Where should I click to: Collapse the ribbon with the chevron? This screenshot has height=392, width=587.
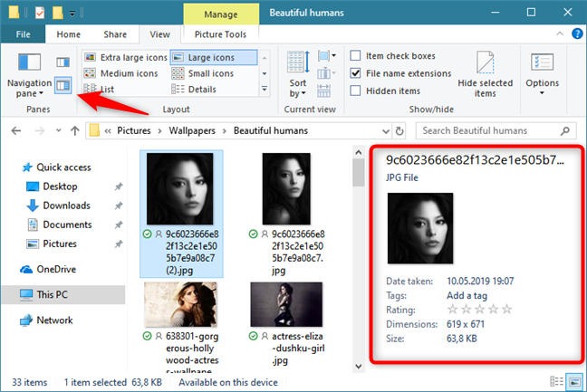[x=560, y=33]
